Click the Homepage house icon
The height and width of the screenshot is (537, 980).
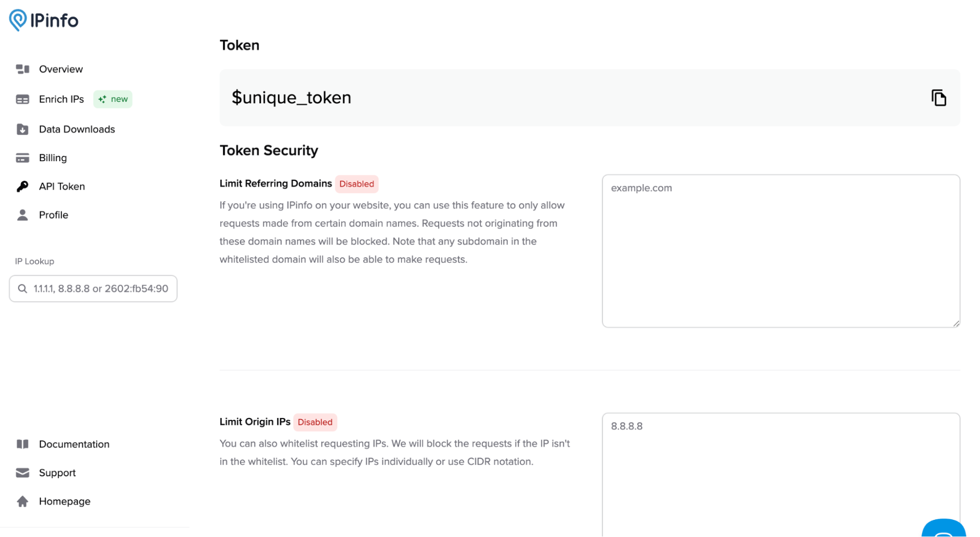coord(23,501)
